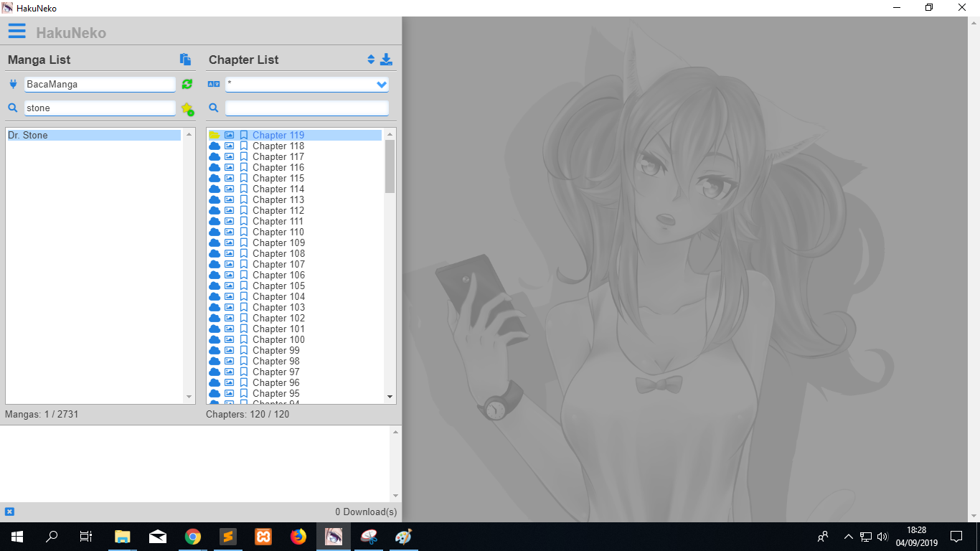Screen dimensions: 980x551
Task: Click the yellow folder icon for Chapter 119
Action: tap(215, 135)
